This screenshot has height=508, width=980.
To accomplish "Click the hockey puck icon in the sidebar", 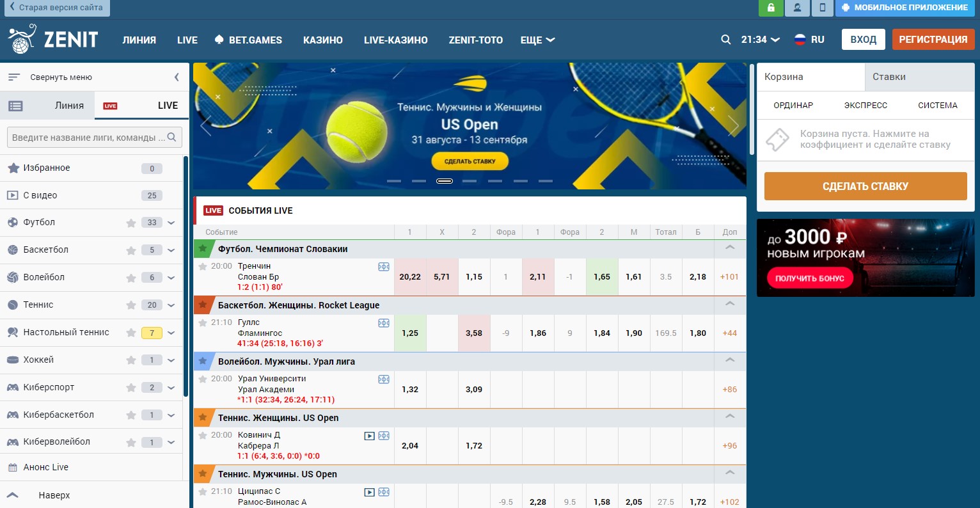I will pyautogui.click(x=13, y=360).
